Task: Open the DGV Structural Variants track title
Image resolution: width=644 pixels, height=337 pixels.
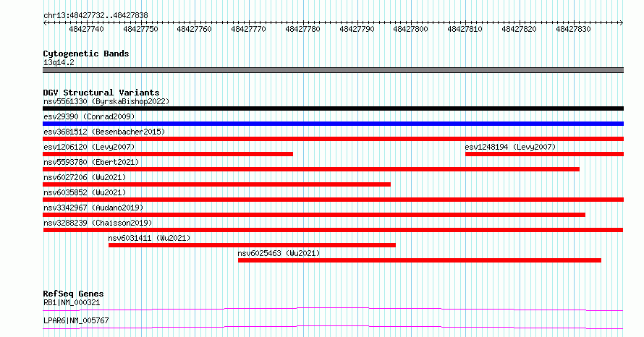Action: click(x=101, y=93)
